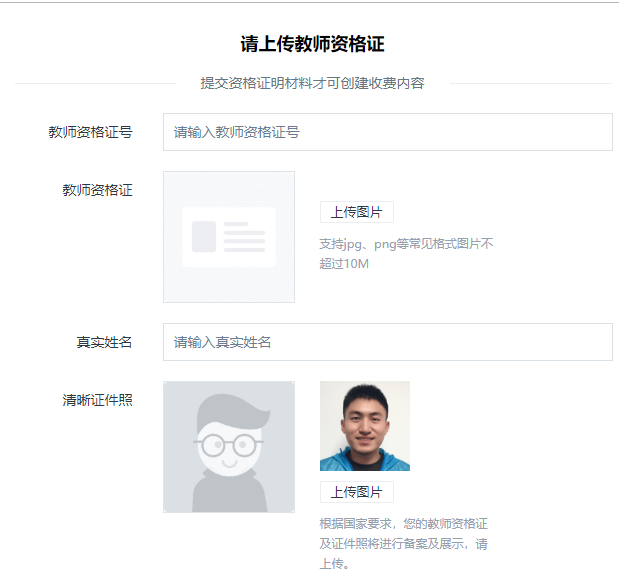Click the label 教师资格证 beside the card placeholder
Image resolution: width=619 pixels, height=583 pixels.
[x=98, y=190]
